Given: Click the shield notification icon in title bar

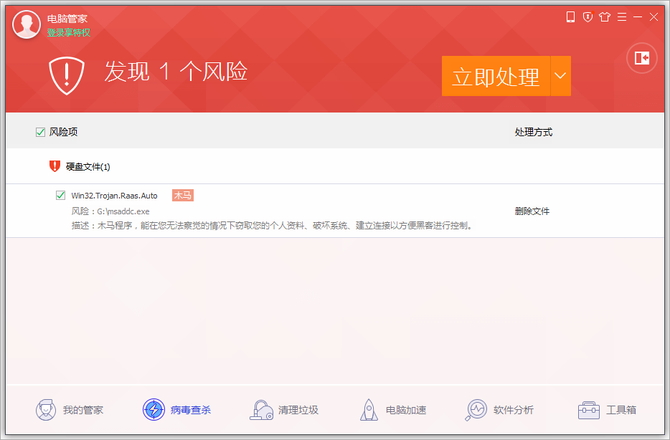Looking at the screenshot, I should point(588,17).
